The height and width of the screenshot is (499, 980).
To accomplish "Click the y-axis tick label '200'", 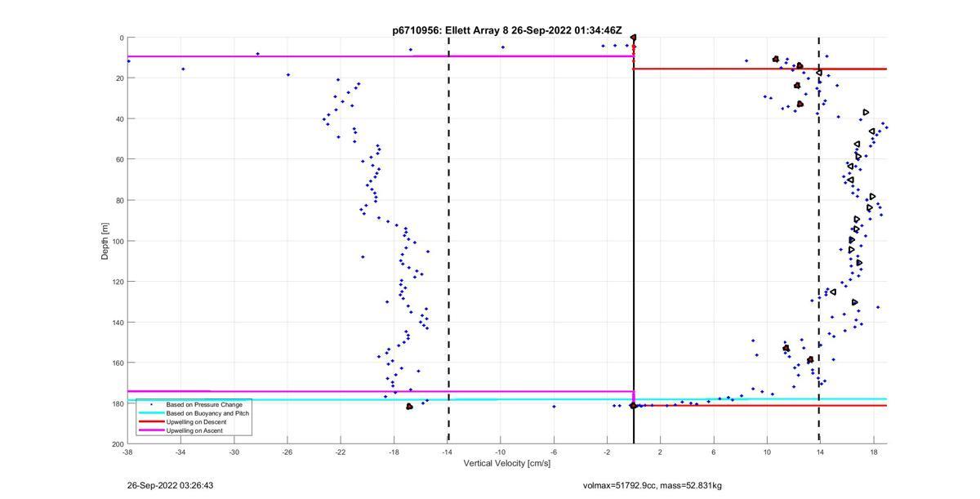I will [x=117, y=443].
